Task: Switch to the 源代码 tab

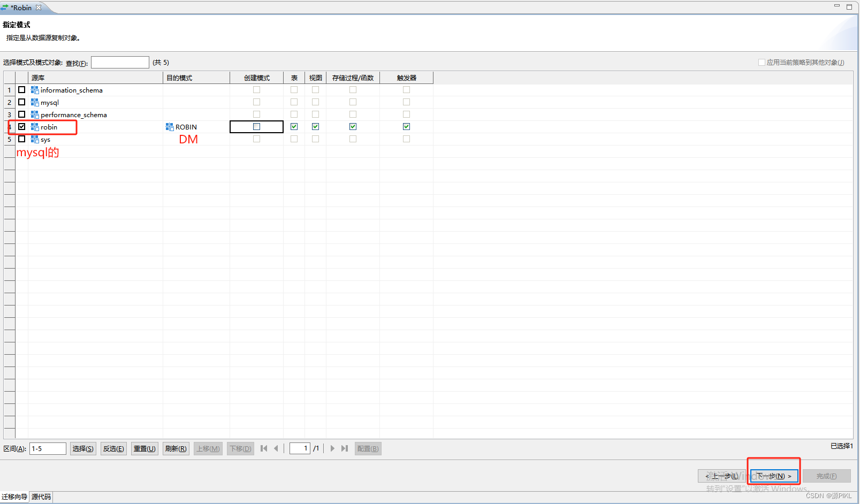Action: [41, 497]
